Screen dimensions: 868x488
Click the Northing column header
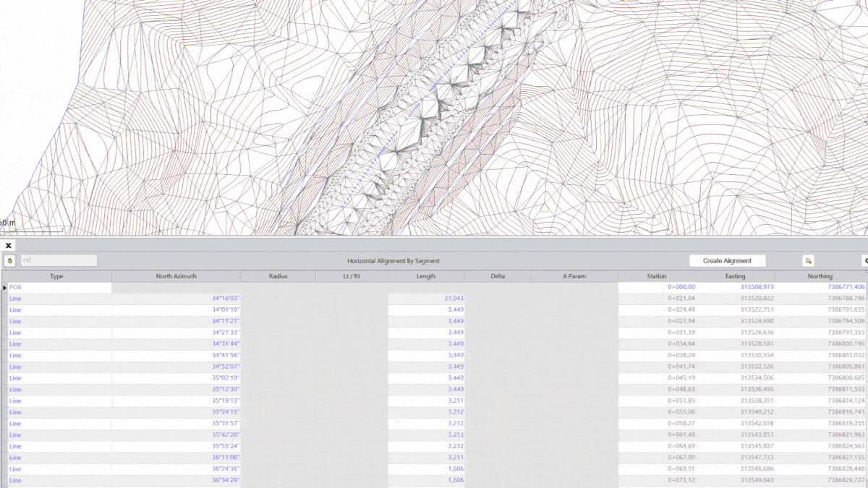pos(820,276)
